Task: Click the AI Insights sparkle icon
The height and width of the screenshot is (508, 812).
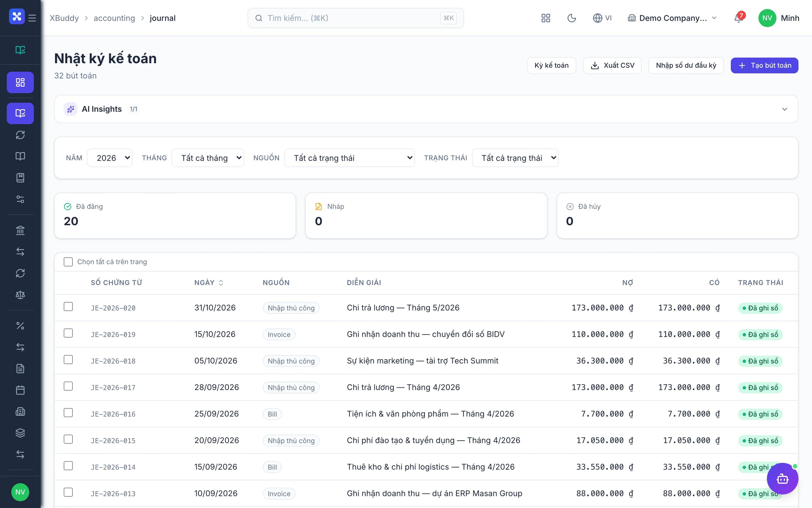Action: tap(70, 109)
